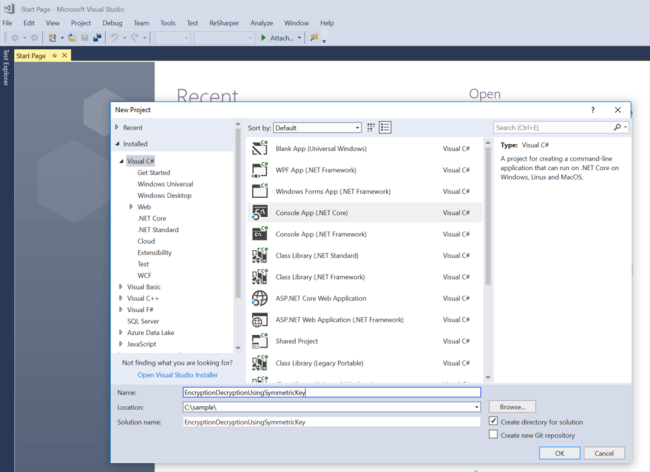Close the Start Page tab
Screen dimensions: 650x472
(x=65, y=55)
